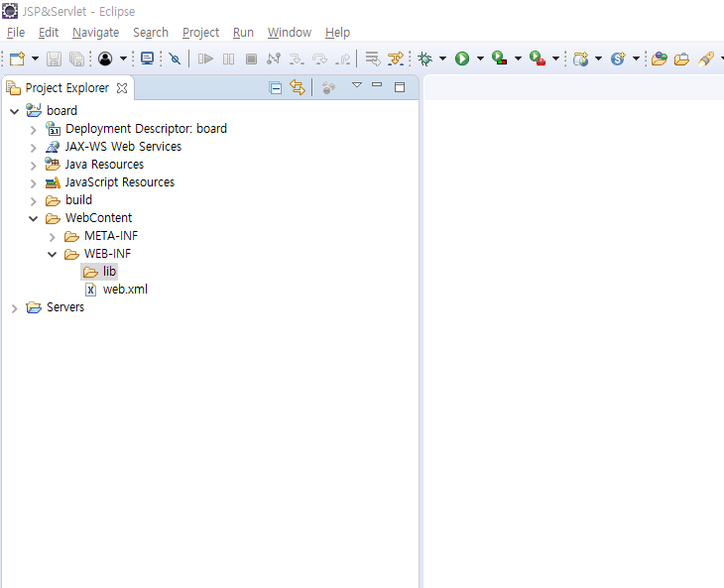Open Project Explorer View Menu triangle

[x=357, y=85]
